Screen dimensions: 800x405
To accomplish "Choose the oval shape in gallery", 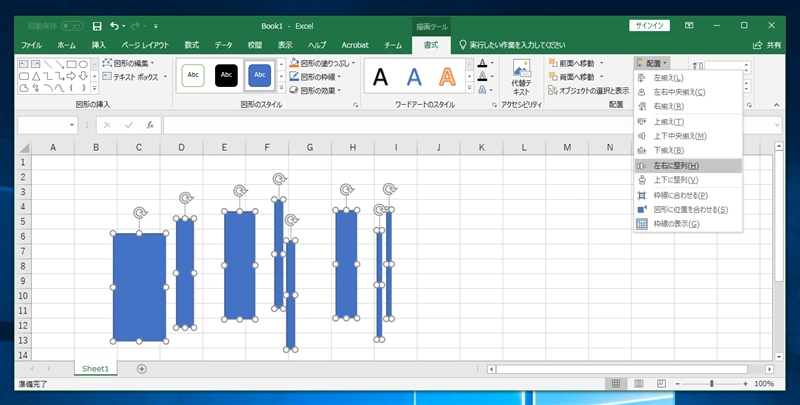I will [x=83, y=64].
